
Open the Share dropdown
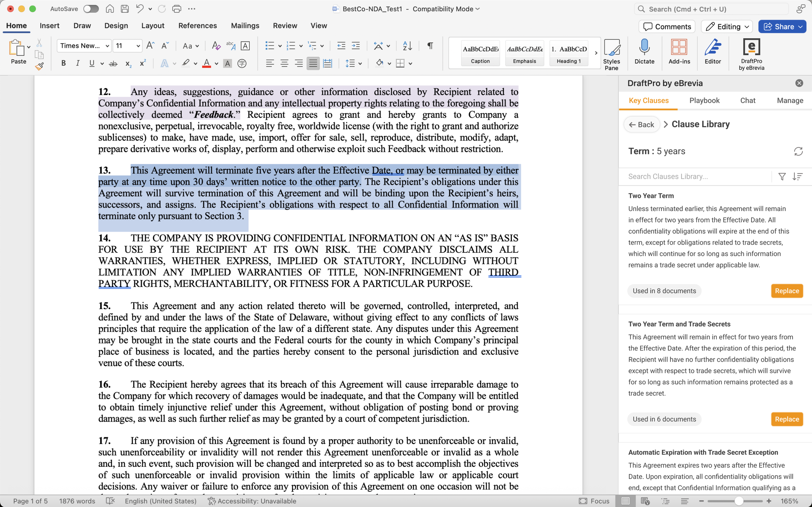coord(801,27)
